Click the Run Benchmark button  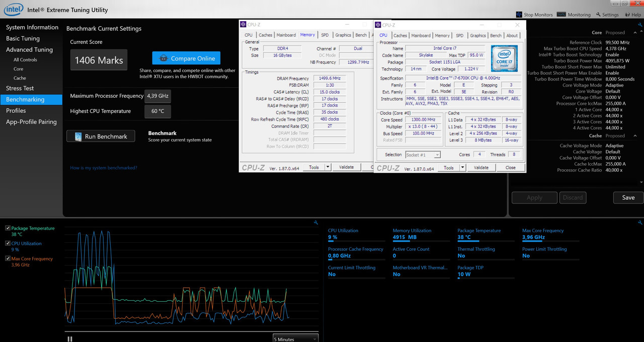coord(101,136)
